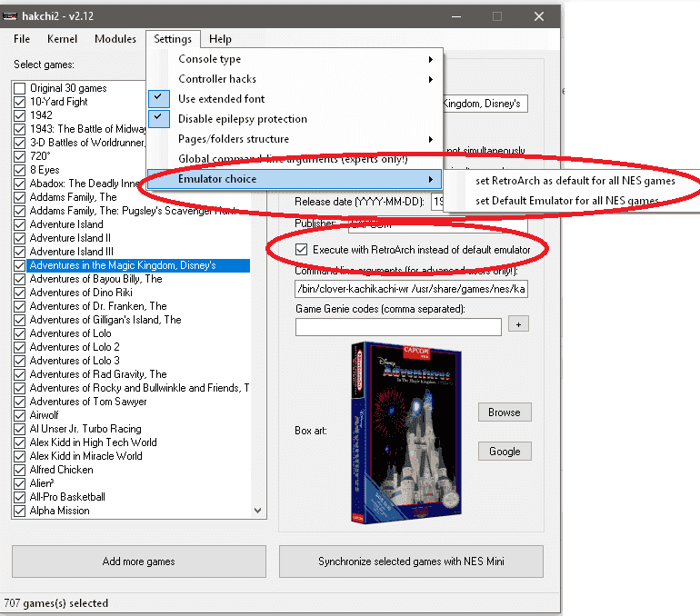
Task: Select All-Pro Basketball in the list
Action: 67,497
